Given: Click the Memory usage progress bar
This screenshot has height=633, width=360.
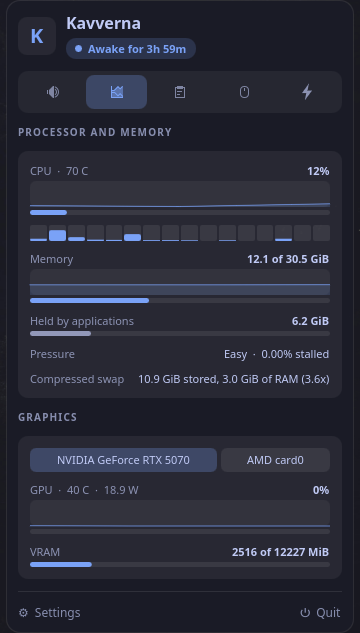Looking at the screenshot, I should 180,300.
